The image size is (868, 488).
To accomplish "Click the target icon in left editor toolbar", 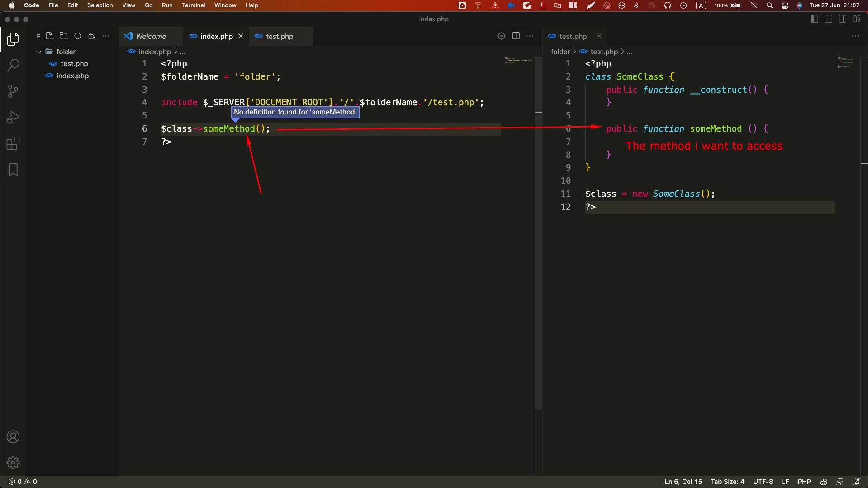I will point(501,36).
